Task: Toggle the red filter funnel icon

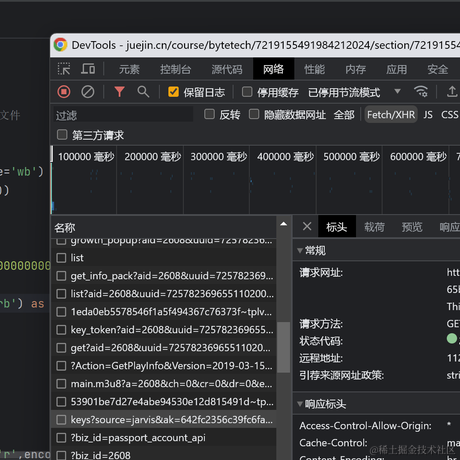Action: (x=119, y=92)
